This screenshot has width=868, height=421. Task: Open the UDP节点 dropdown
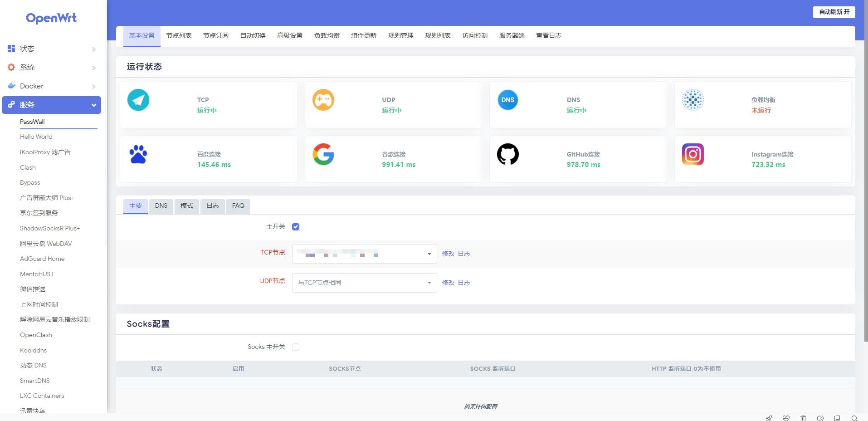tap(364, 283)
